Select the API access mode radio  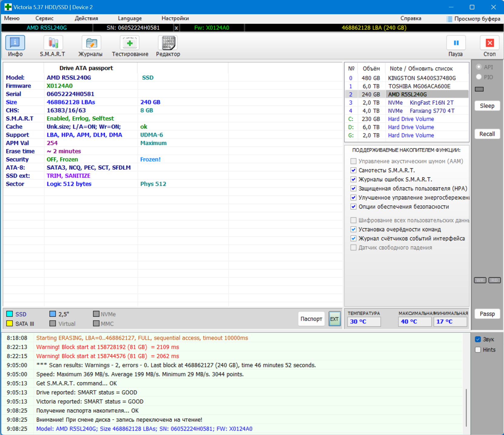click(479, 67)
